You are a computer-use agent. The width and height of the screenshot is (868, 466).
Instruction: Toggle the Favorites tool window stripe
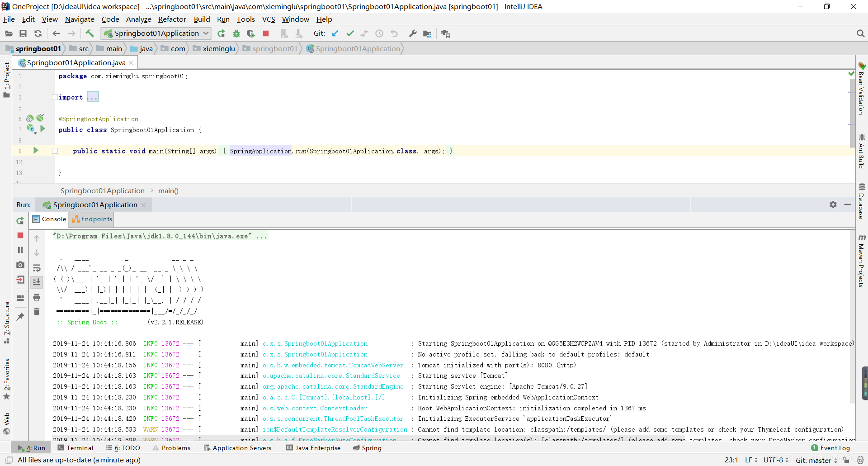point(6,379)
